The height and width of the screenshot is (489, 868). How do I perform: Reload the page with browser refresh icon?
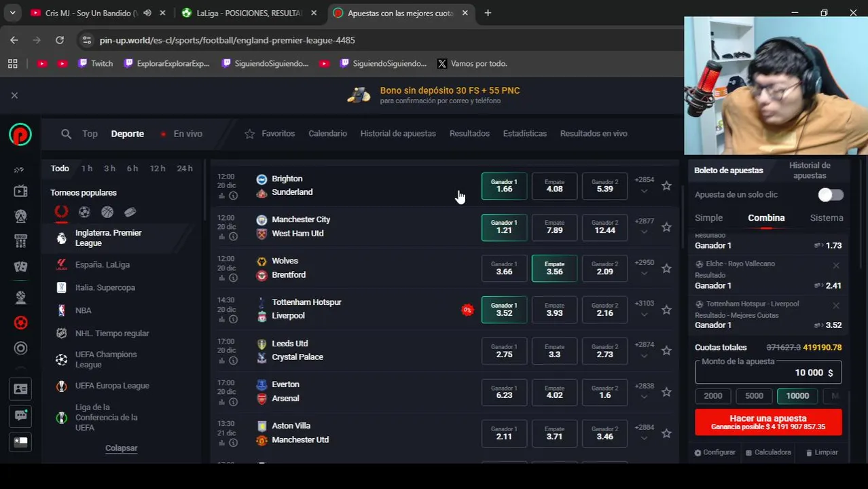pos(59,40)
